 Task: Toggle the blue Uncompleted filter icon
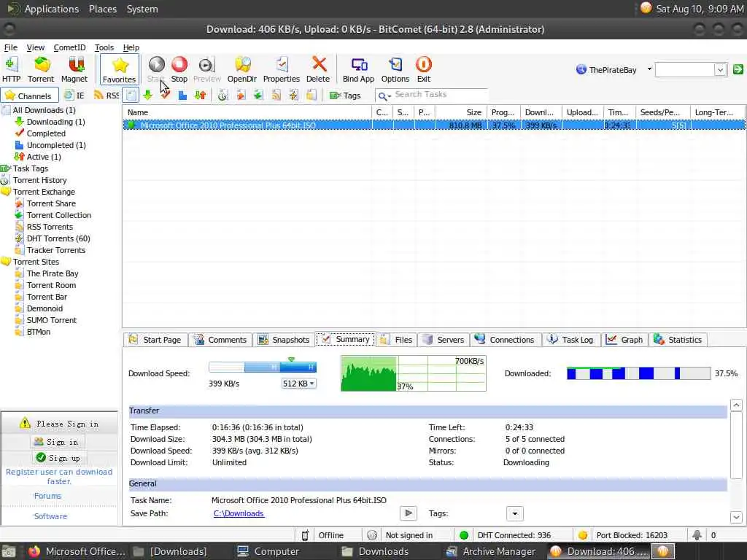tap(182, 96)
